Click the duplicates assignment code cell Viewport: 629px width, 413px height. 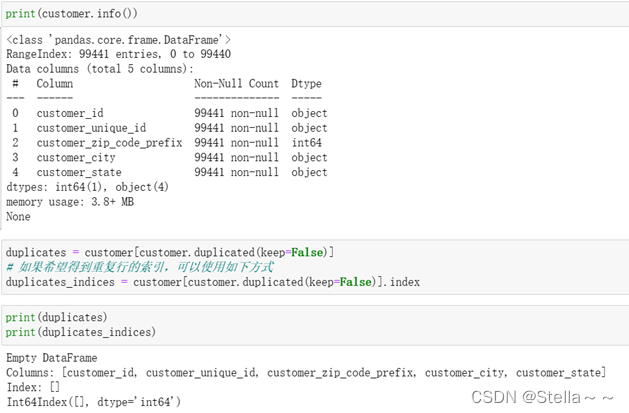coord(315,267)
